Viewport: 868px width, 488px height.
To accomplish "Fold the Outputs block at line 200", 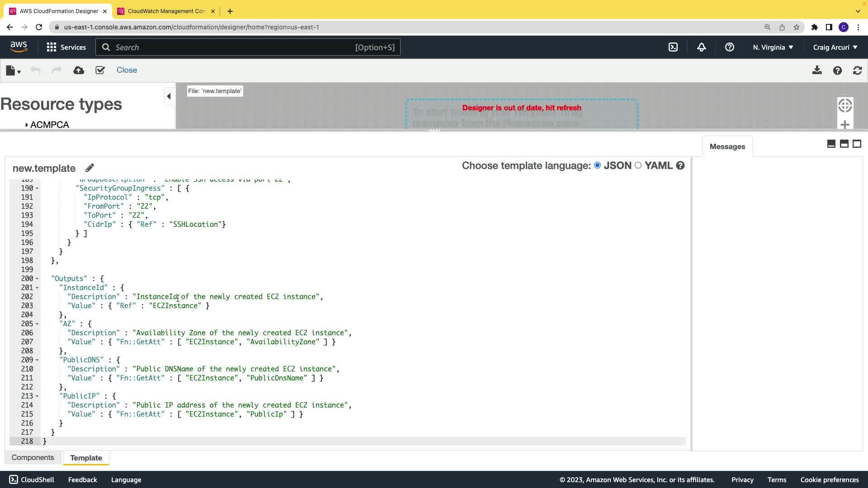I will 37,279.
